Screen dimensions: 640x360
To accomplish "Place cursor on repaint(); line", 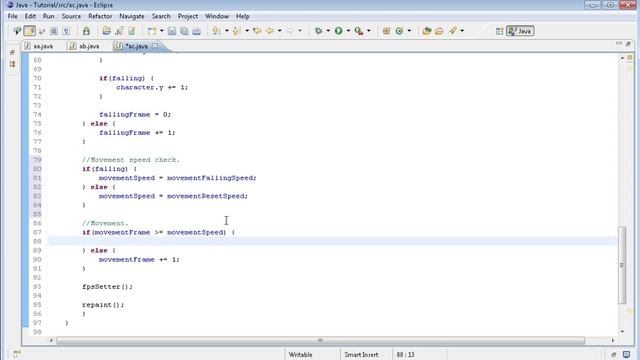I will (x=103, y=305).
